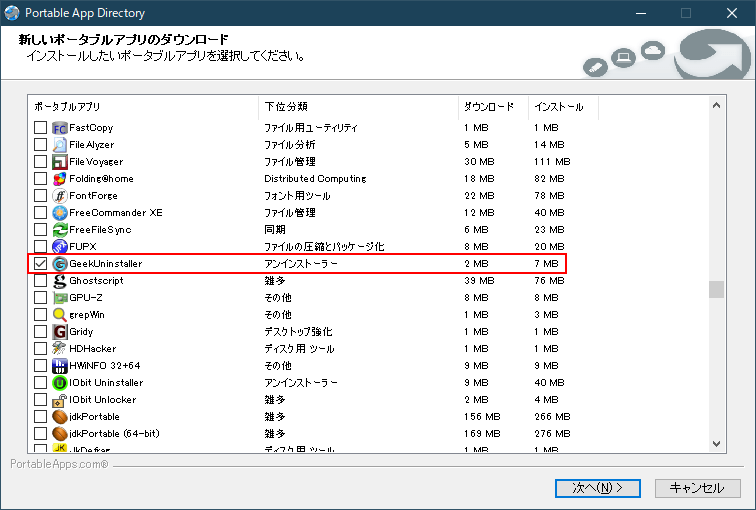Viewport: 756px width, 510px height.
Task: Click the GPU-Z chip icon
Action: [x=59, y=298]
